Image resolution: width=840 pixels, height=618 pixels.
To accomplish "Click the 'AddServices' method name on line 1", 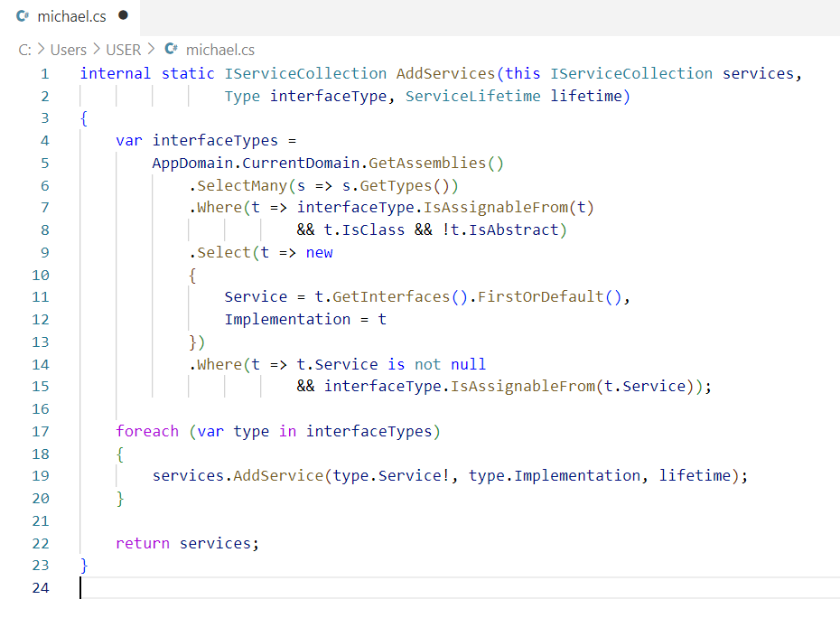I will [x=445, y=73].
